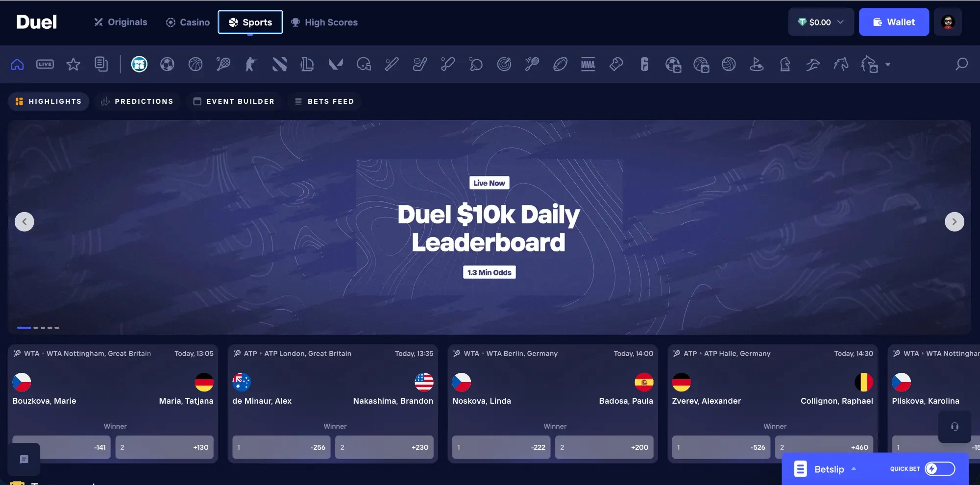
Task: Select the cricket bat icon
Action: click(x=448, y=64)
